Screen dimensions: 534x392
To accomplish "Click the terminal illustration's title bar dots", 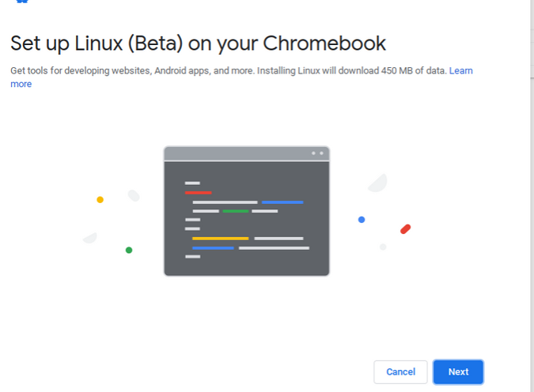I will click(317, 153).
